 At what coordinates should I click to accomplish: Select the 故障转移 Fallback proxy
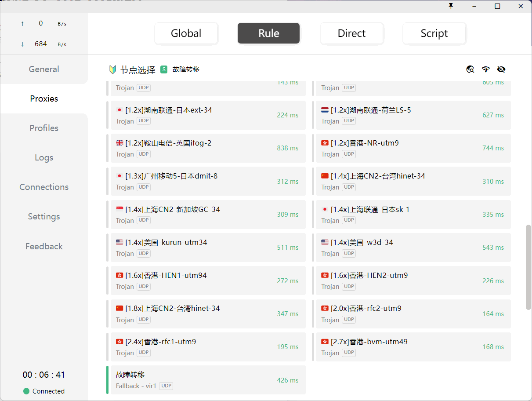206,380
